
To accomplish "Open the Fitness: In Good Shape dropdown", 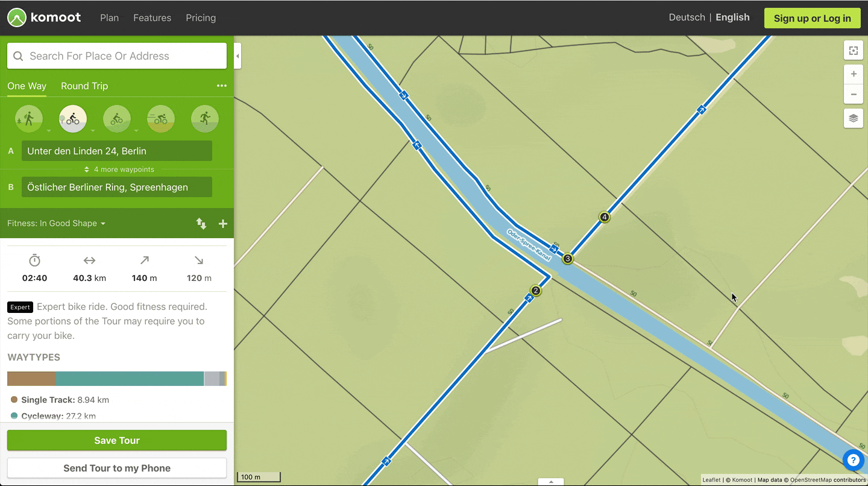I will [56, 223].
